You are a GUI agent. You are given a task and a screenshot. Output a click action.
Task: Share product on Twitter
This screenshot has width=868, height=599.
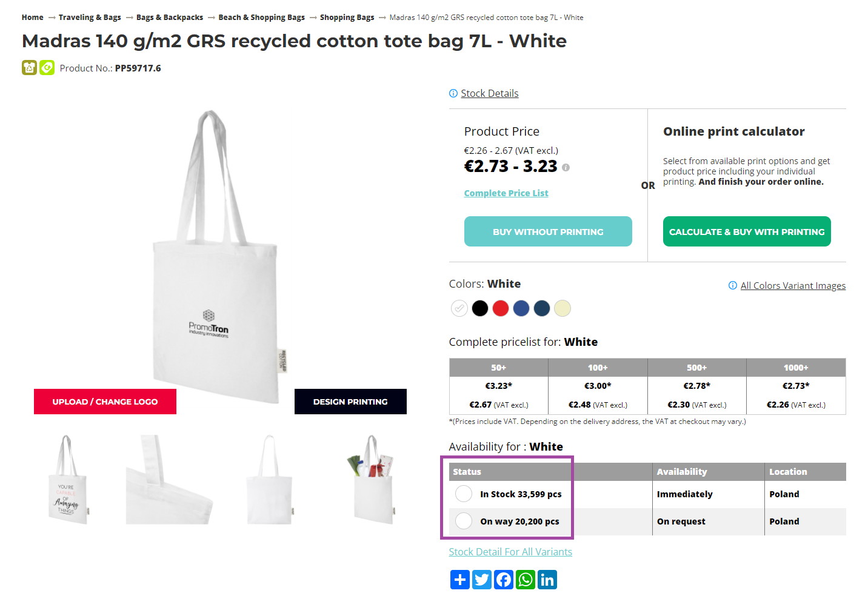482,580
